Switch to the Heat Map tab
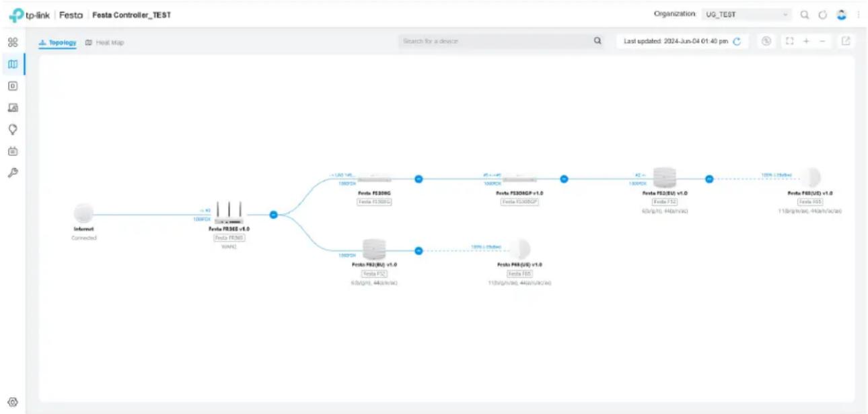Viewport: 868px width, 414px height. 105,42
